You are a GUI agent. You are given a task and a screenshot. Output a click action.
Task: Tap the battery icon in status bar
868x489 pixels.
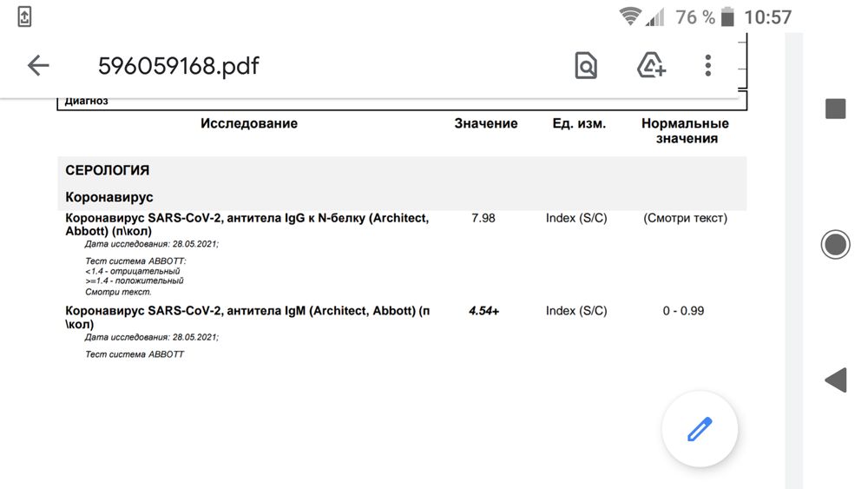727,17
